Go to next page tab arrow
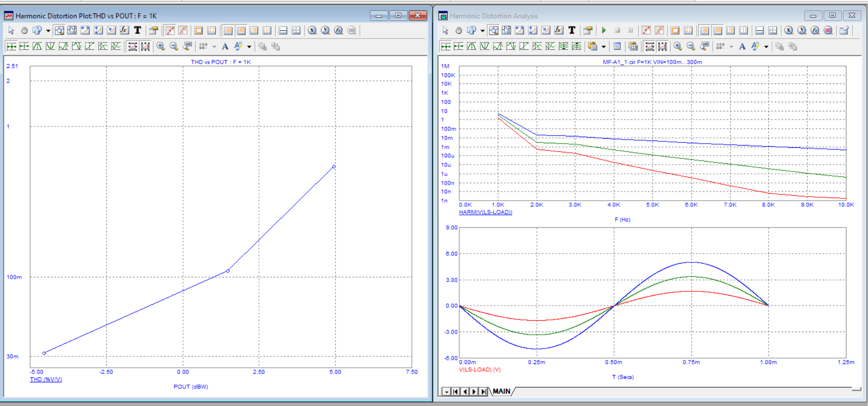 point(474,391)
